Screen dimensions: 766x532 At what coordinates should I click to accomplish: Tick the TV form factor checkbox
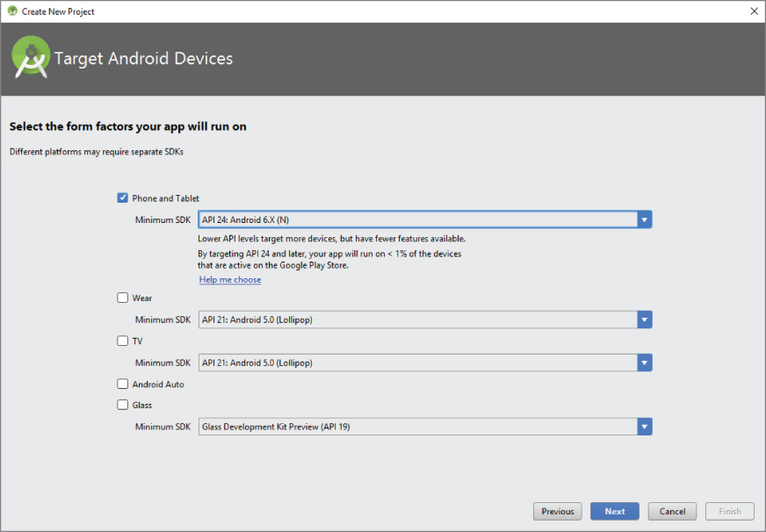pyautogui.click(x=123, y=341)
